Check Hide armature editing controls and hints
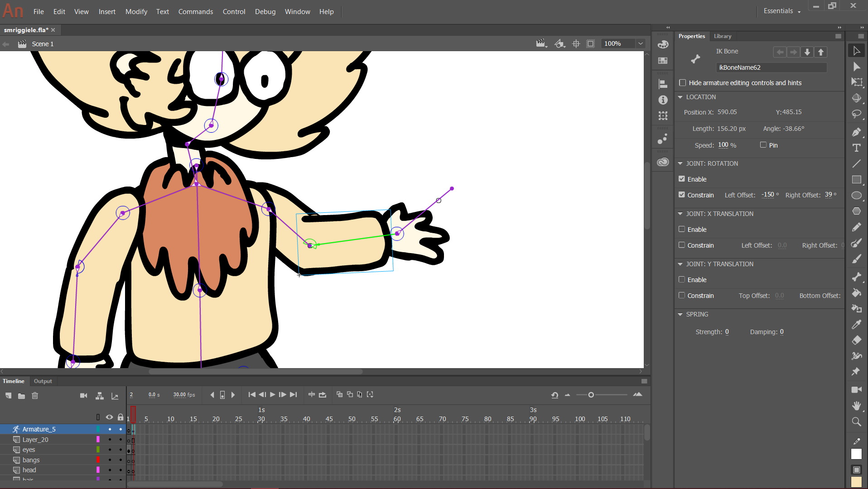868x489 pixels. (682, 82)
